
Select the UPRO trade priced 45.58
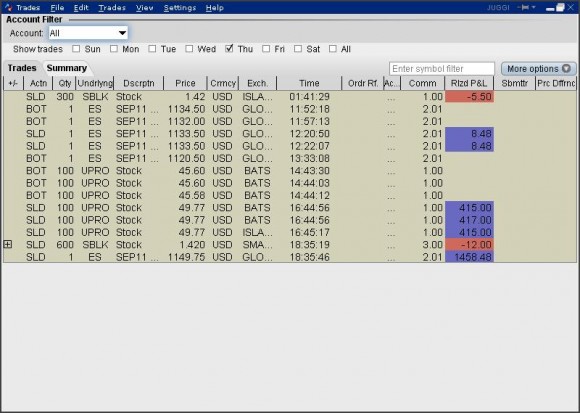pos(290,195)
